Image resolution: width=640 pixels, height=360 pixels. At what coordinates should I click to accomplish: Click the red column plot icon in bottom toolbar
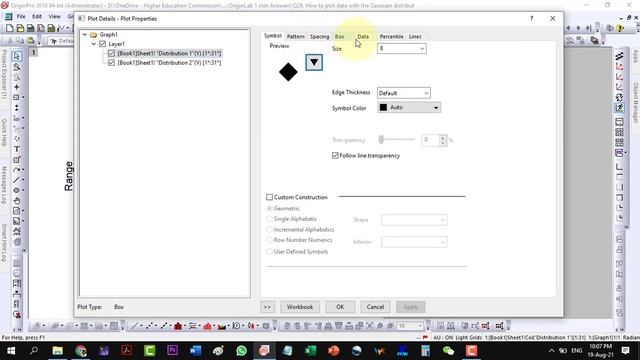178,326
